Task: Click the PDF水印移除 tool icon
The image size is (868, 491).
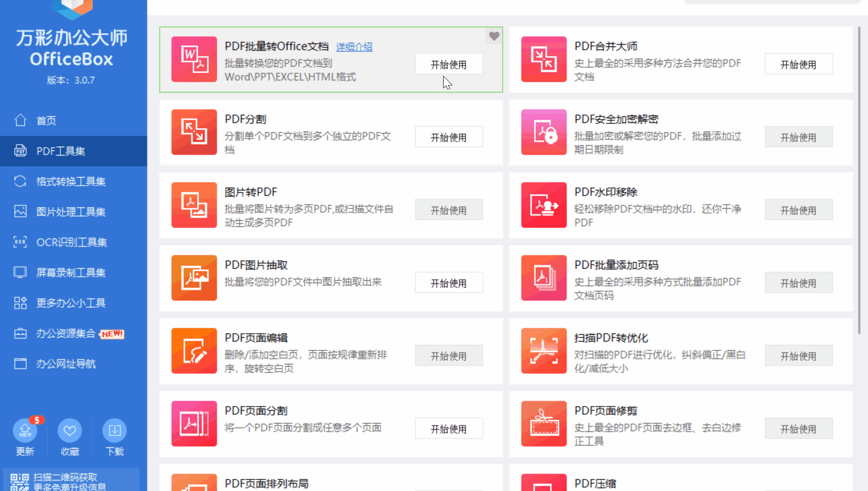Action: click(544, 205)
